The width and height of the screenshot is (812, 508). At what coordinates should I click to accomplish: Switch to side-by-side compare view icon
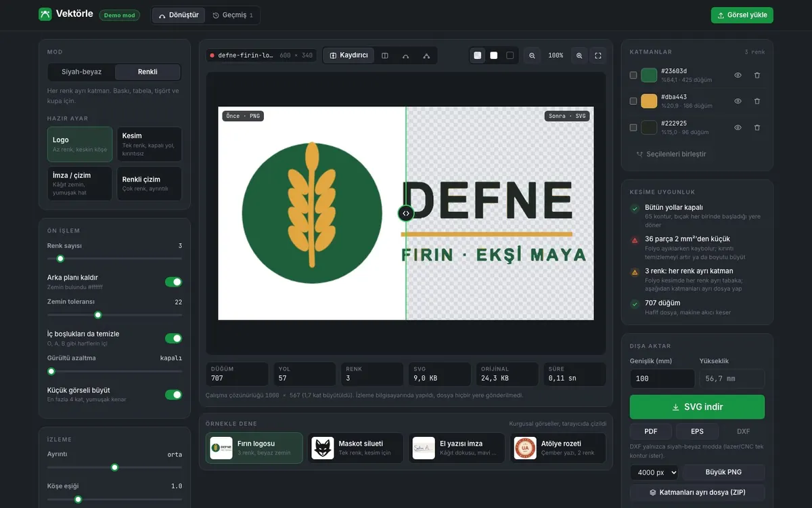[385, 56]
